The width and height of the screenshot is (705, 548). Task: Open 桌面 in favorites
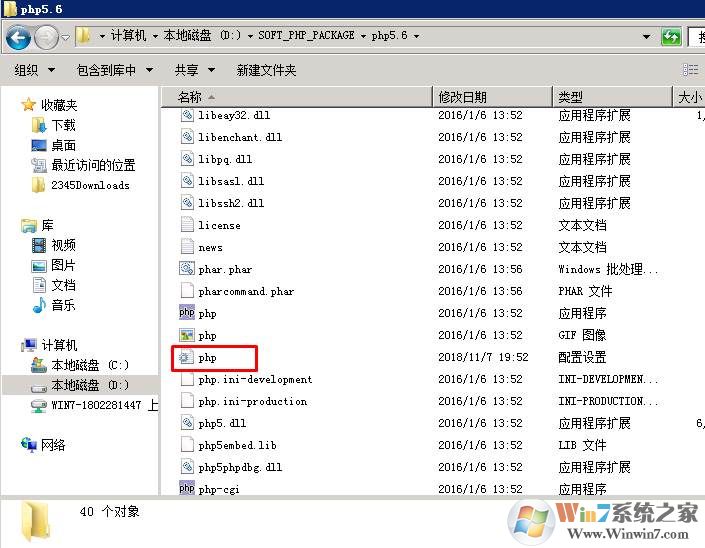[x=54, y=145]
